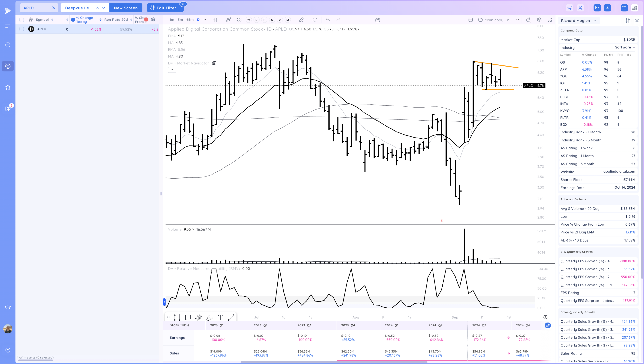Tick the select-all header checkbox
The image size is (644, 364).
(x=22, y=20)
